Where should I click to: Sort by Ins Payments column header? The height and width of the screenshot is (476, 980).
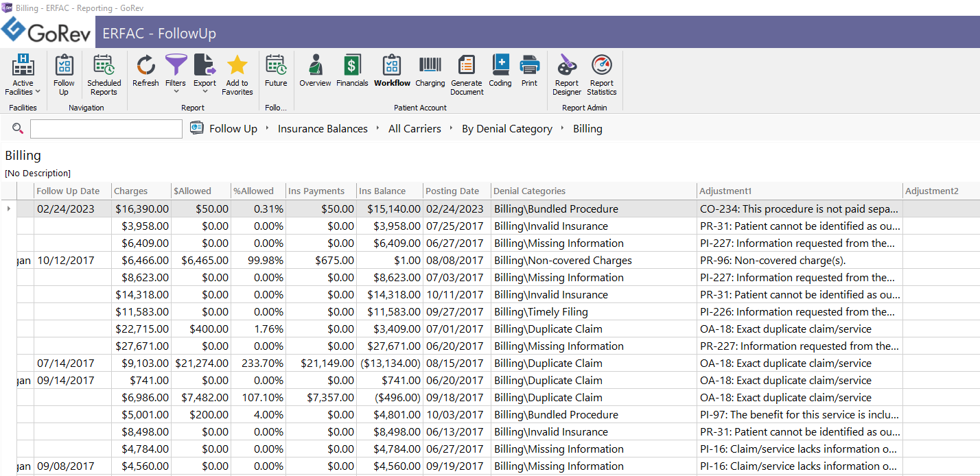coord(321,191)
